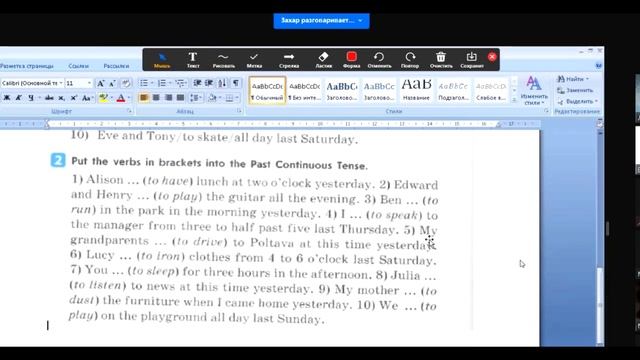Apply the first Заголовок style
640x360 pixels.
tap(342, 91)
